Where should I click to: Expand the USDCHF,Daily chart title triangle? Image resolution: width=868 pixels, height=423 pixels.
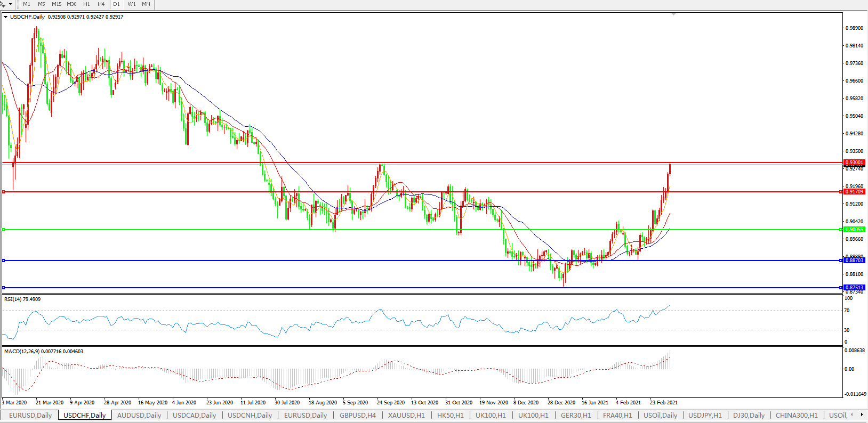(5, 17)
